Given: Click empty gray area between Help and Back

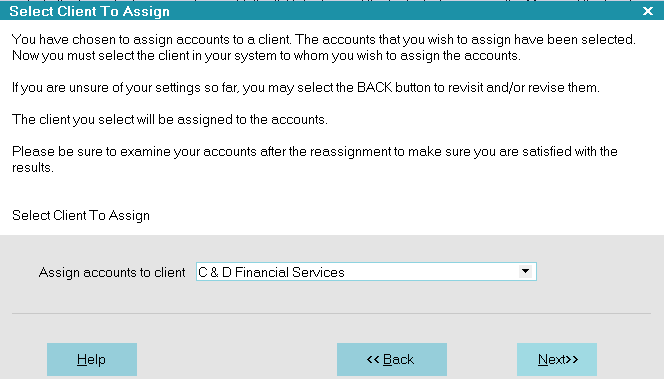Looking at the screenshot, I should tap(237, 359).
